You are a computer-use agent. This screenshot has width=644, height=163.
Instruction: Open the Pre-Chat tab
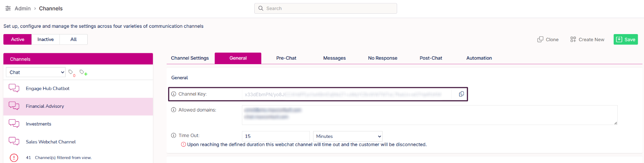286,58
